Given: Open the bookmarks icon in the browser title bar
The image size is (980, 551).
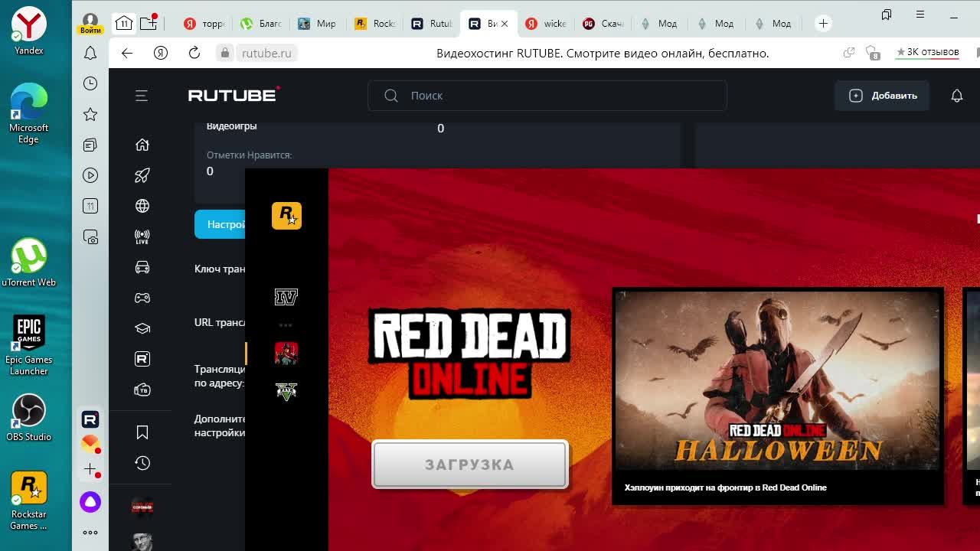Looking at the screenshot, I should [887, 15].
